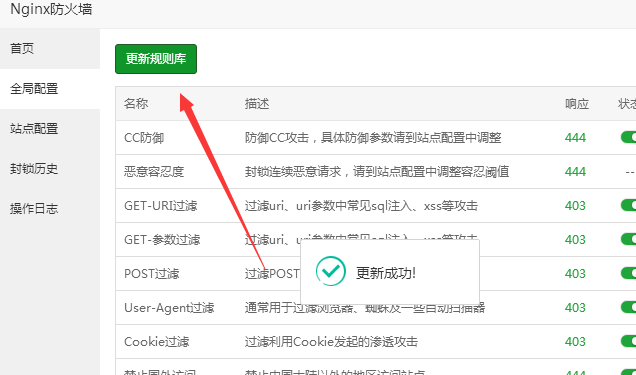636x375 pixels.
Task: Click the description 防御CC攻击，具体防御参数请到站点配置中调整
Action: (x=373, y=138)
